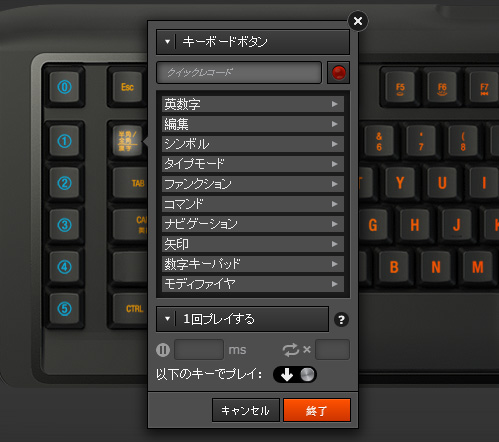Open the キーボードボタン dropdown
The width and height of the screenshot is (499, 442).
(253, 42)
